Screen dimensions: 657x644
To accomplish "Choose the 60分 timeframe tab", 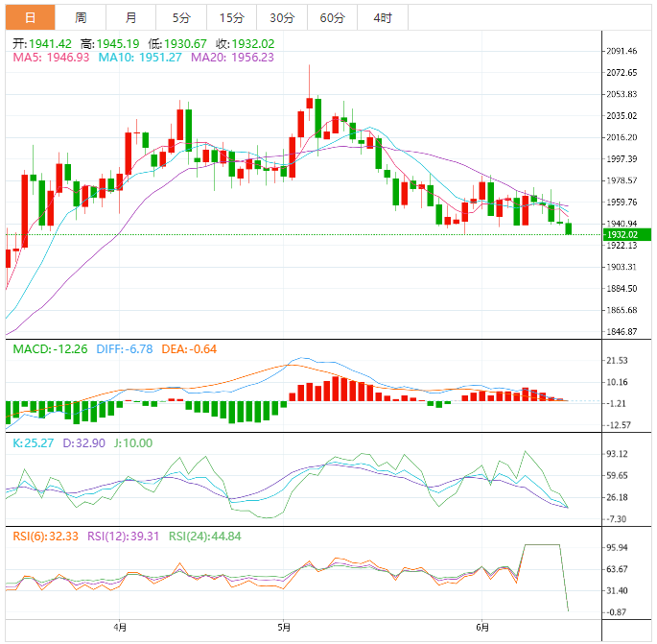I will (332, 17).
